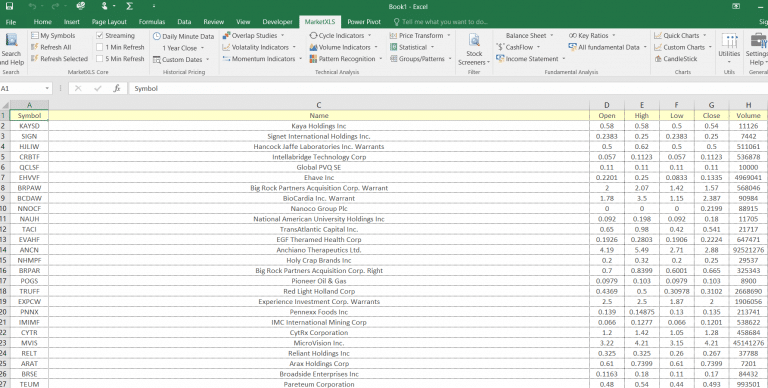This screenshot has height=388, width=768.
Task: Click the CandleStick chart button
Action: pyautogui.click(x=676, y=59)
